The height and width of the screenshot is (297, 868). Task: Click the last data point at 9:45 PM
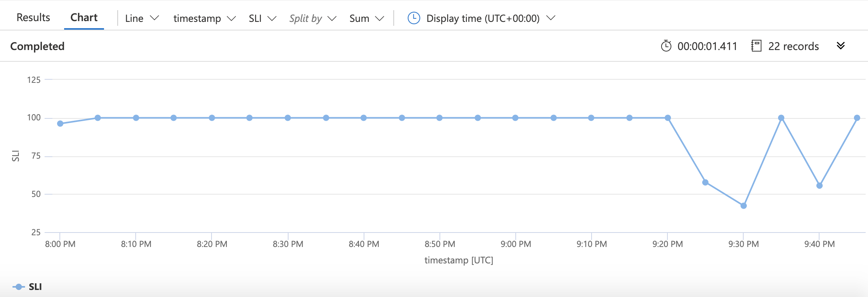tap(857, 118)
